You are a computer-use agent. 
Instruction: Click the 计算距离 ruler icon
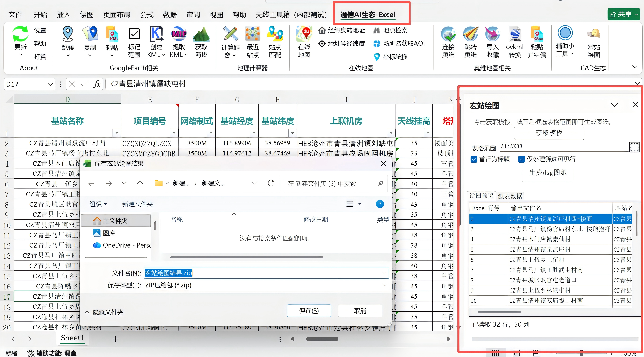[x=231, y=34]
